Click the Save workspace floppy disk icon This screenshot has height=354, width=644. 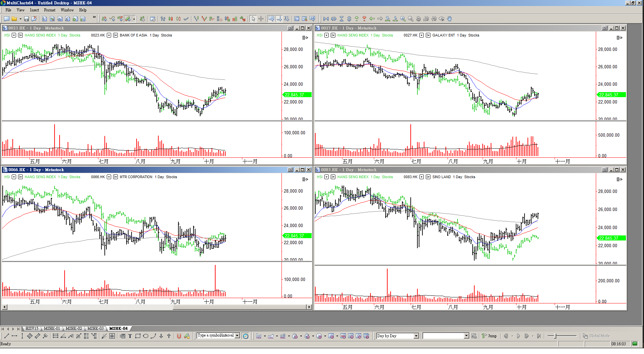coord(26,19)
